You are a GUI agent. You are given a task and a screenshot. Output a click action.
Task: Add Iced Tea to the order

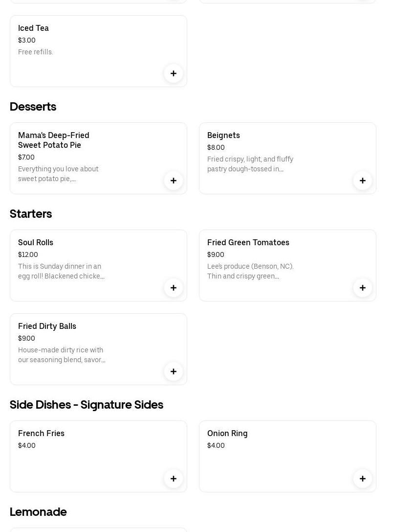(174, 73)
